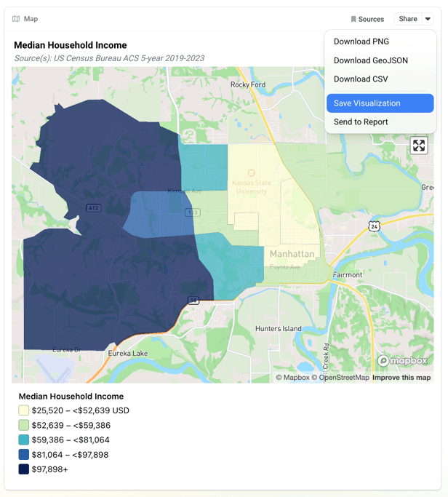Click the fullscreen expand map icon

click(419, 146)
